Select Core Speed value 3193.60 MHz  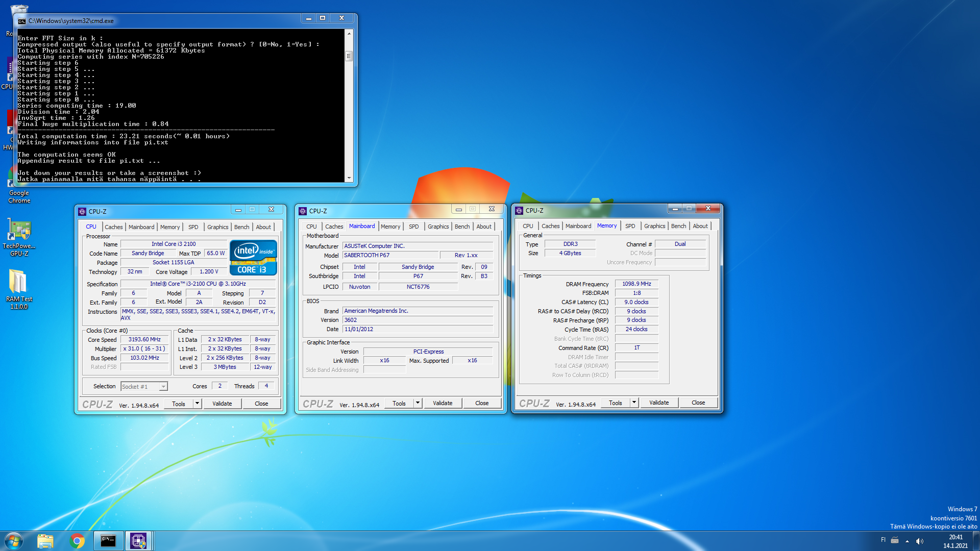144,340
